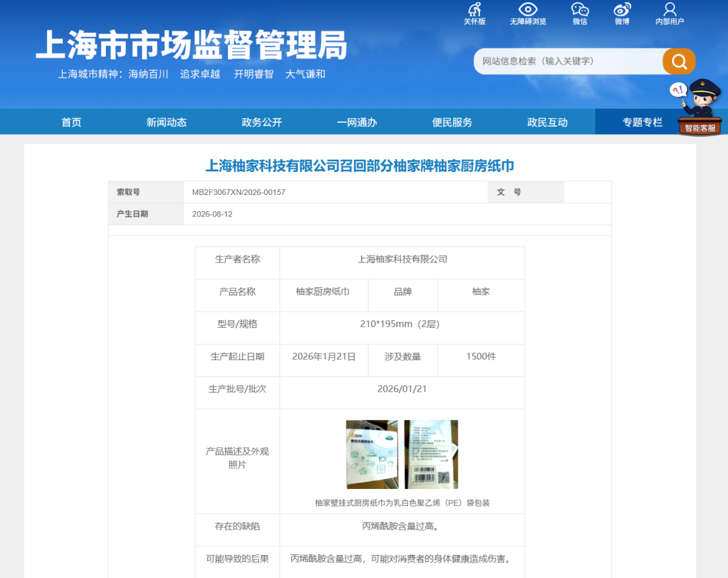This screenshot has height=578, width=728.
Task: Open the front package product photo
Action: click(x=372, y=454)
